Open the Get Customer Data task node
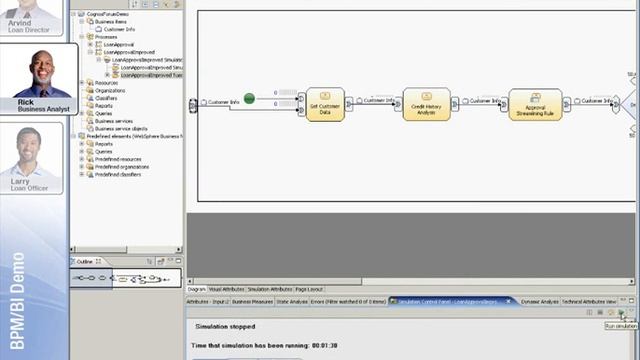The image size is (640, 360). pos(325,104)
